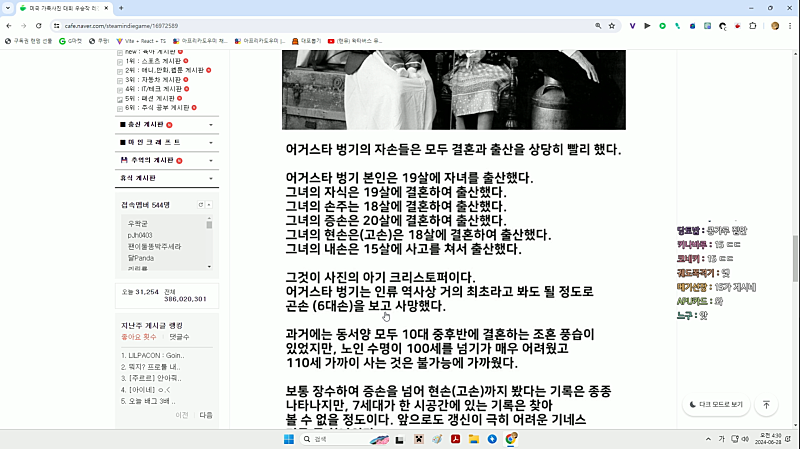Refresh the 접속멤버 member list
This screenshot has width=800, height=449.
point(201,205)
